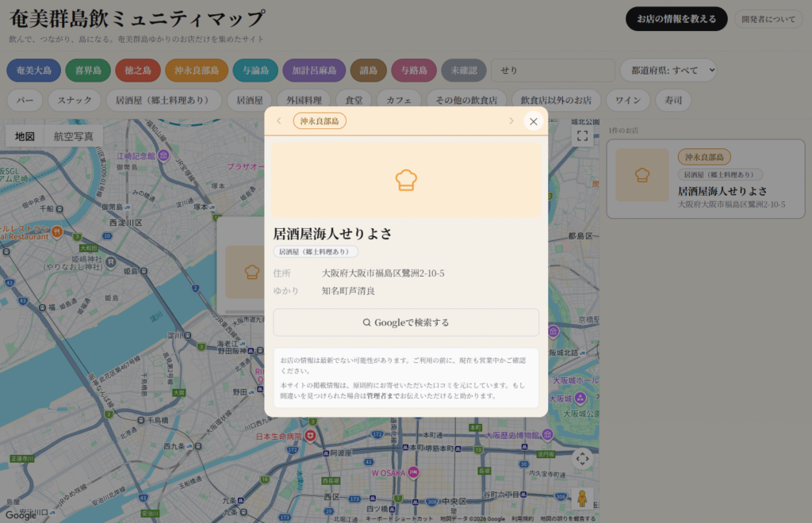Image resolution: width=812 pixels, height=523 pixels.
Task: Open the 都道府県: すべて dropdown
Action: coord(668,71)
